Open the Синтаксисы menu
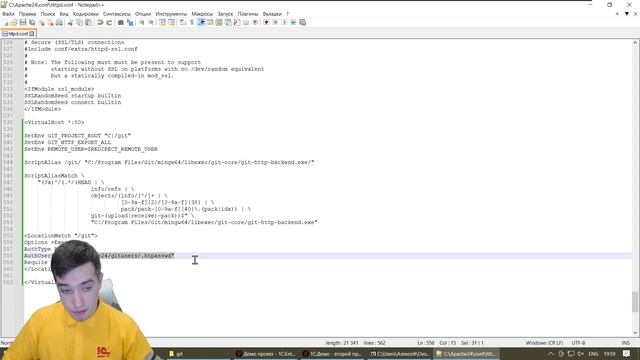The height and width of the screenshot is (360, 640). (117, 14)
